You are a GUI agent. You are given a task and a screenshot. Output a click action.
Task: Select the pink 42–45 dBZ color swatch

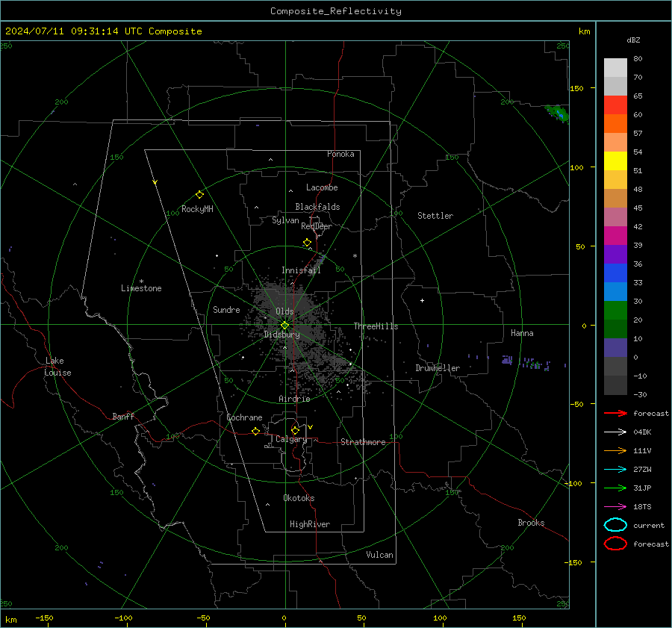(615, 217)
